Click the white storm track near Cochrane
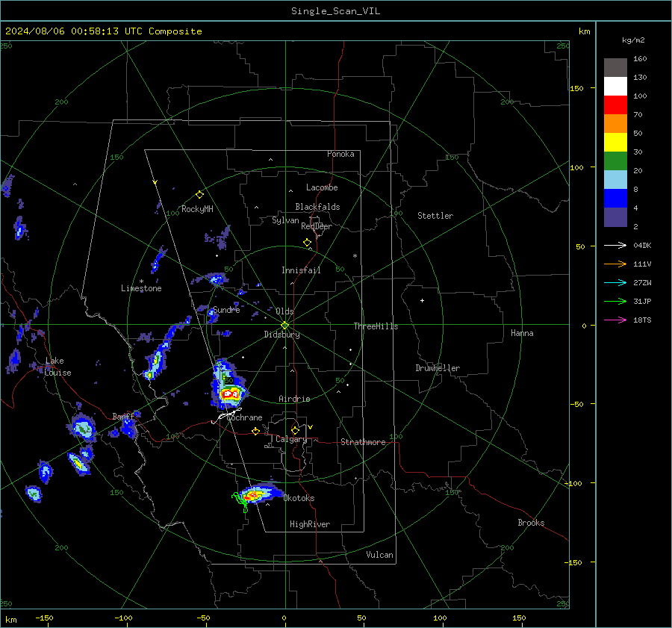 point(227,416)
